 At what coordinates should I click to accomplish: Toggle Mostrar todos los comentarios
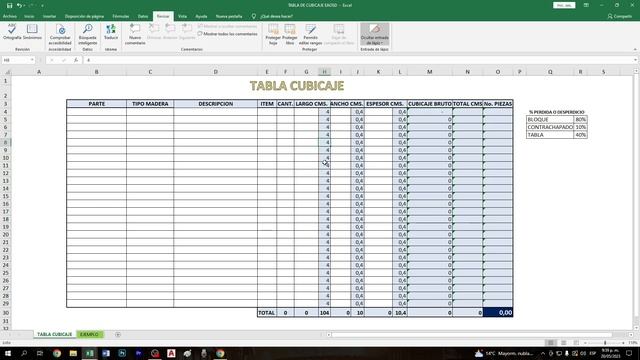(228, 34)
